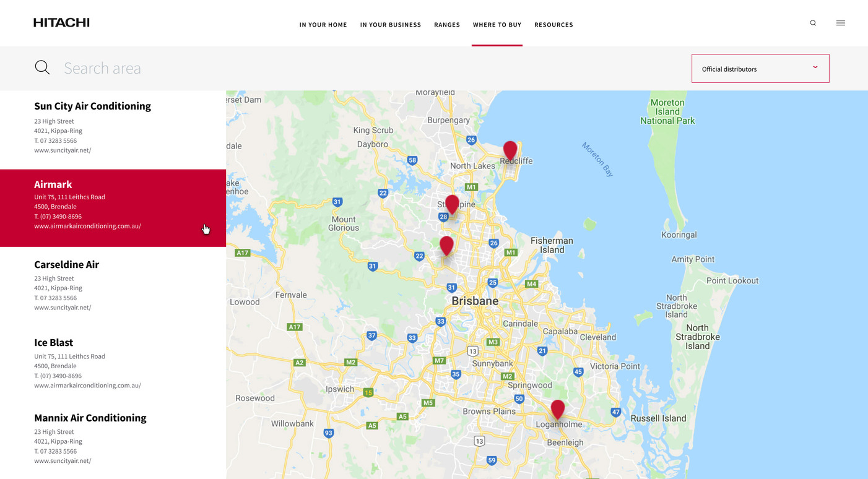
Task: Select the Carseldine Air distributor entry
Action: click(x=66, y=265)
